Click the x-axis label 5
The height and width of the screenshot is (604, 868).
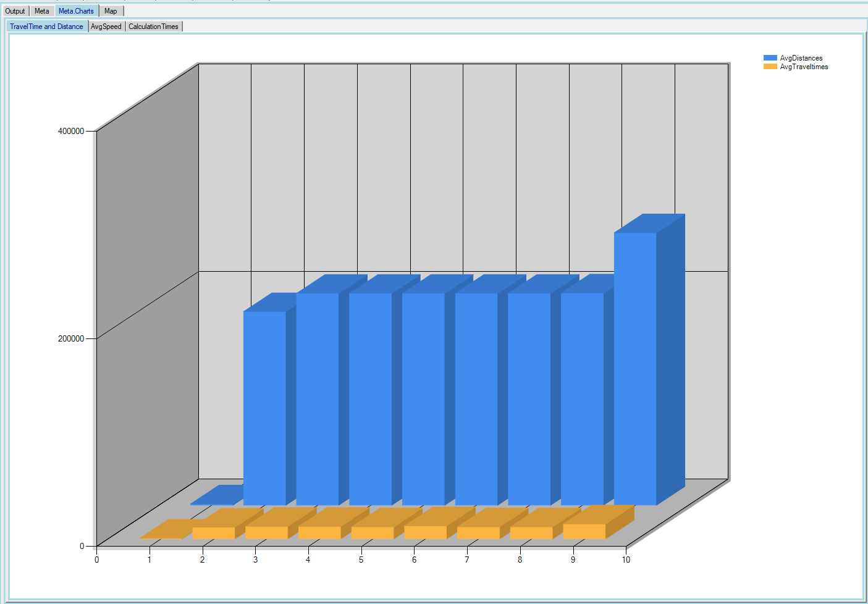click(361, 560)
